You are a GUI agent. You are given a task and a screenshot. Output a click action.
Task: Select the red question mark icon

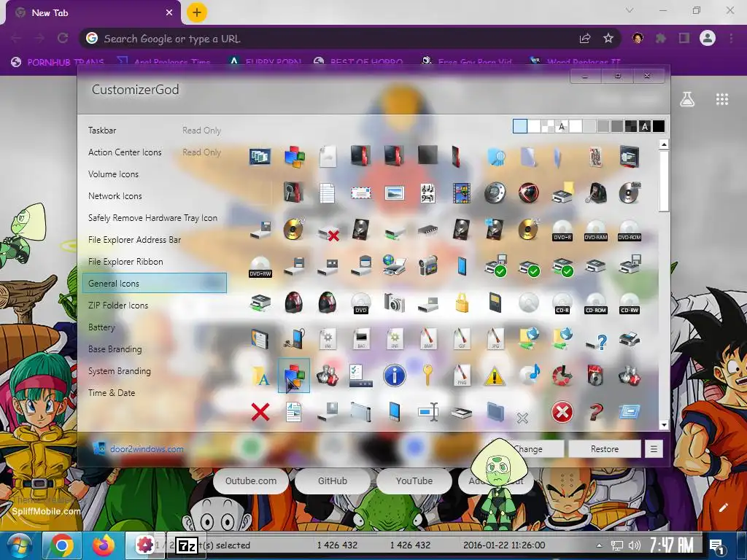click(x=595, y=412)
